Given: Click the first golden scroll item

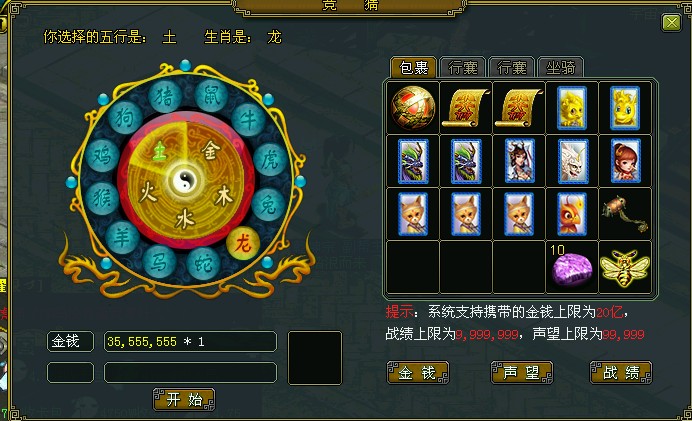Looking at the screenshot, I should tap(466, 108).
